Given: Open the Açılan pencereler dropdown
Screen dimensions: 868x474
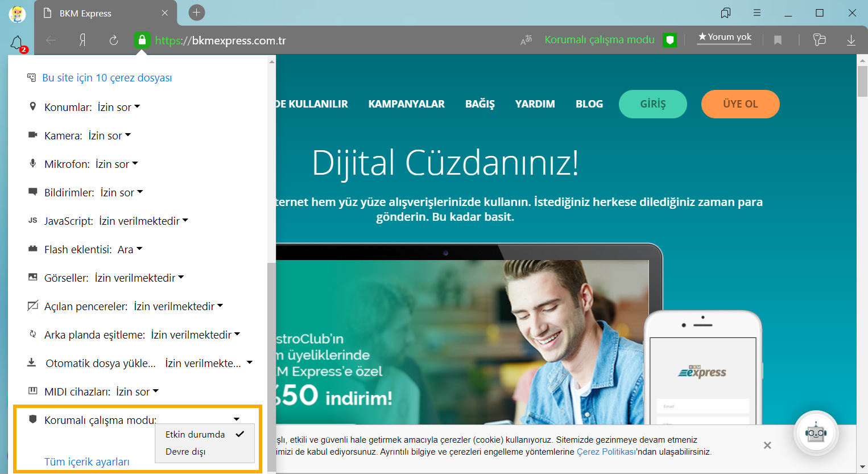Looking at the screenshot, I should coord(179,306).
